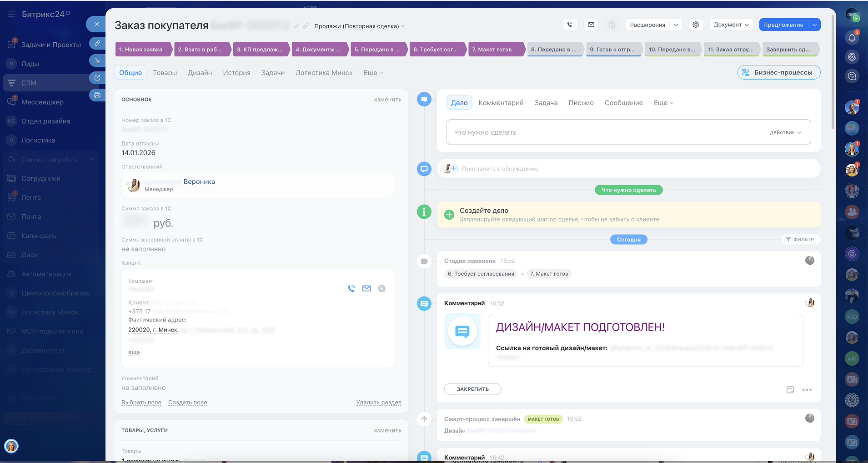Viewport: 868px width, 463px height.
Task: Click Удалить раздел link
Action: click(379, 403)
